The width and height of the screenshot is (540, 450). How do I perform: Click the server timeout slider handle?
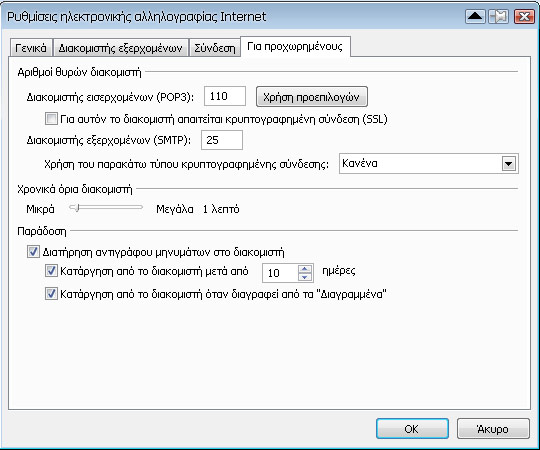point(76,208)
